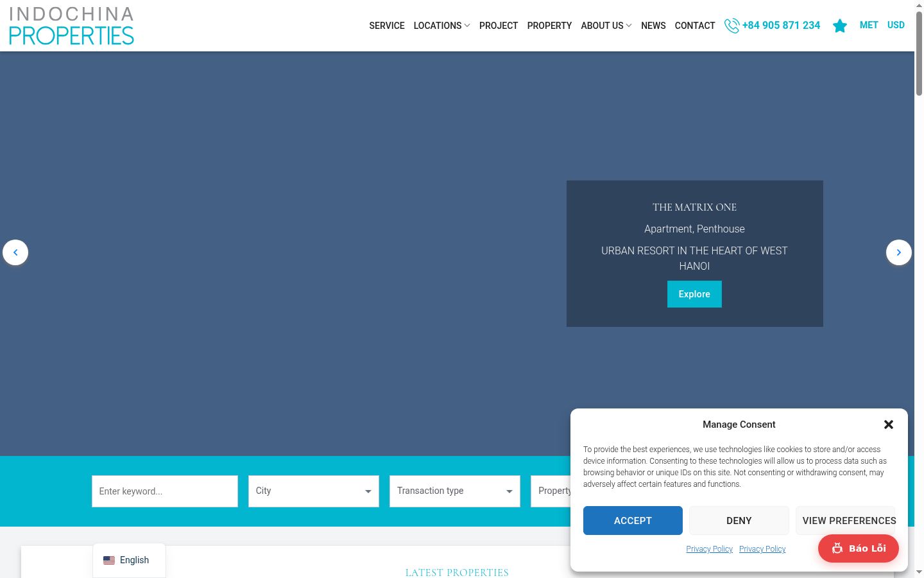This screenshot has height=578, width=924.
Task: Open the Property type dropdown
Action: (551, 491)
